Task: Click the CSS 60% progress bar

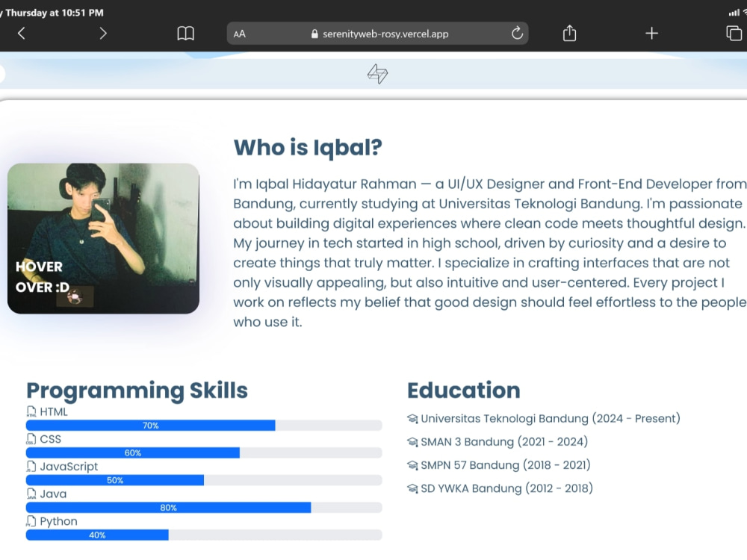Action: (204, 452)
